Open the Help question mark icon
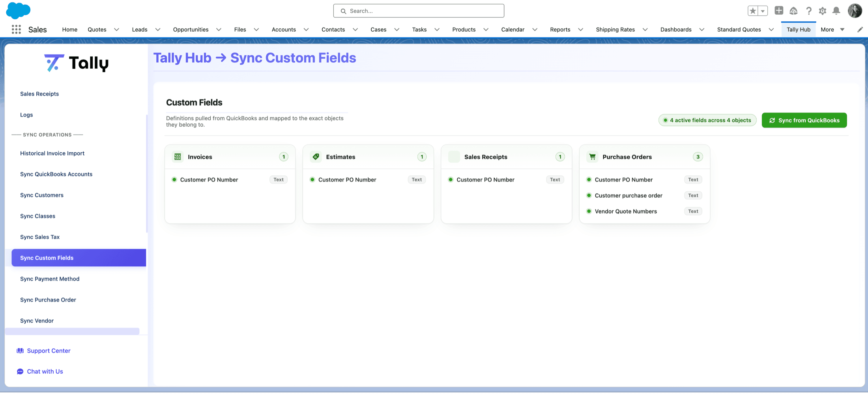The width and height of the screenshot is (868, 395). pos(808,11)
